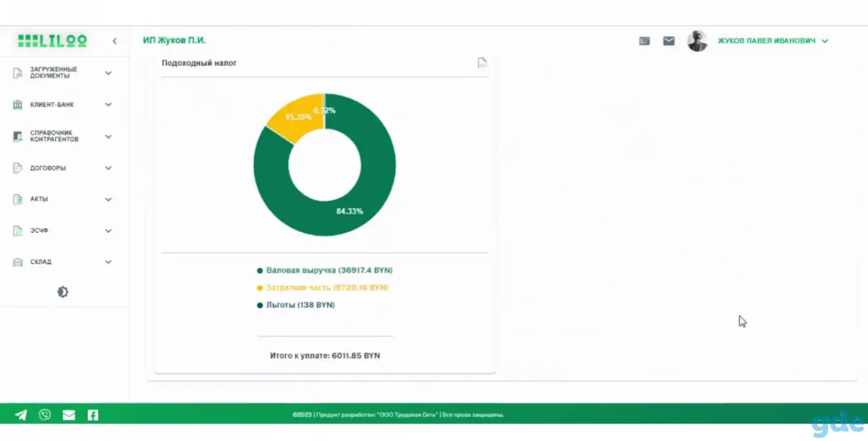Viewport: 868px width, 441px height.
Task: Click the user avatar photo
Action: tap(697, 41)
